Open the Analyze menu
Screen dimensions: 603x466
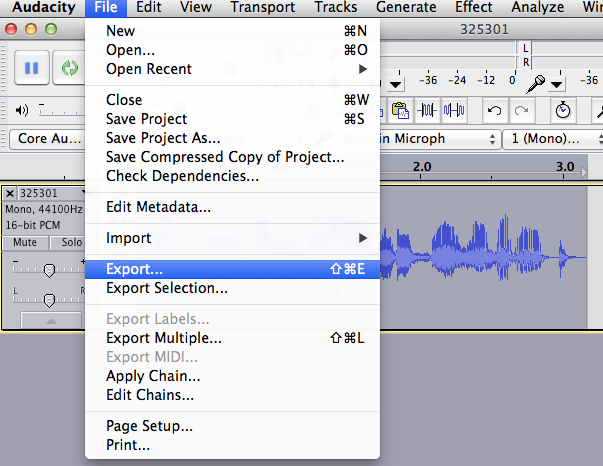538,7
